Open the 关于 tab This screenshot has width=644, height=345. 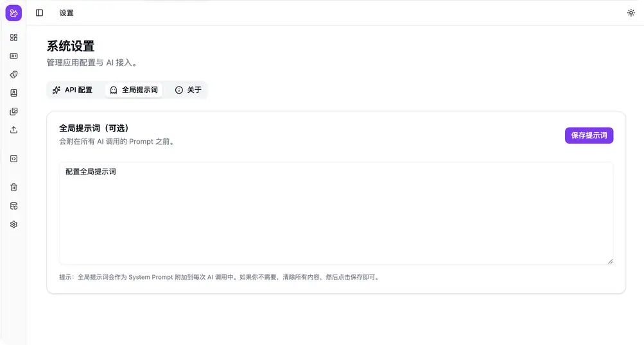point(188,90)
